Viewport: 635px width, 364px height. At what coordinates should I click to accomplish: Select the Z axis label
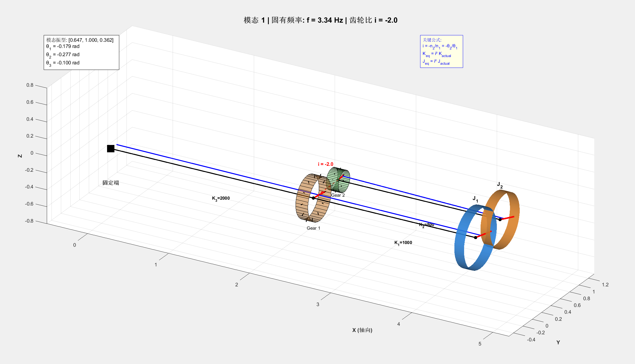(x=20, y=156)
